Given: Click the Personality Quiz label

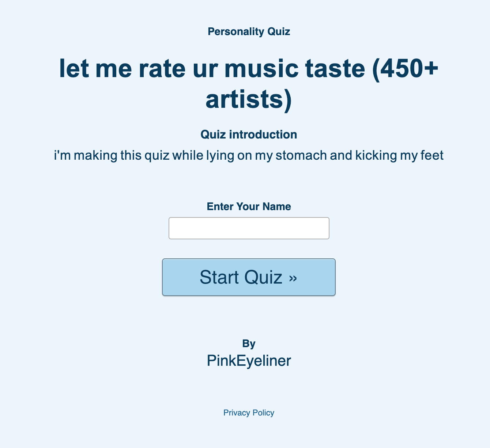Looking at the screenshot, I should (249, 31).
